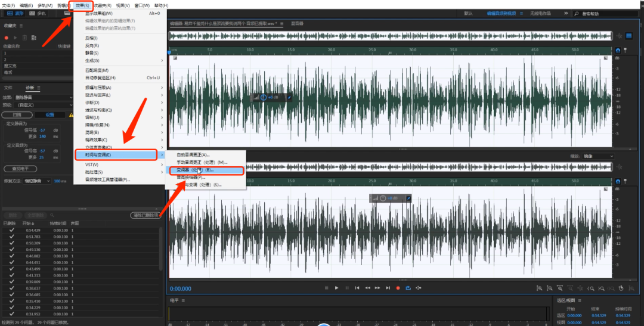Click the 设置 settings button
This screenshot has height=326, width=644.
coord(49,114)
